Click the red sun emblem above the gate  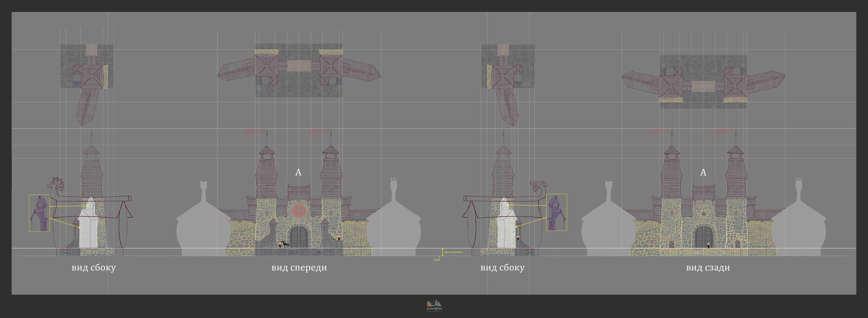[x=299, y=211]
